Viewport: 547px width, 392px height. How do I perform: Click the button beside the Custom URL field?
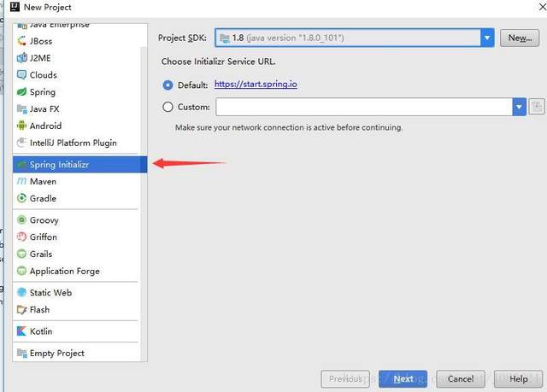(537, 107)
